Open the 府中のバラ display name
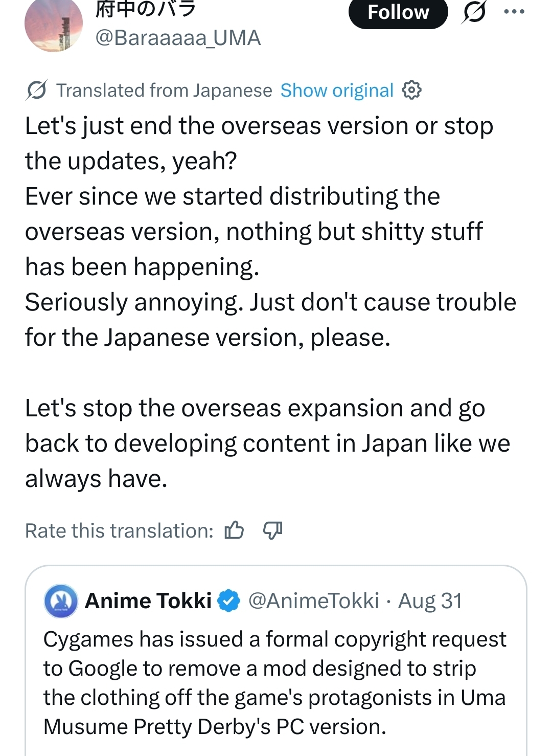 [146, 9]
